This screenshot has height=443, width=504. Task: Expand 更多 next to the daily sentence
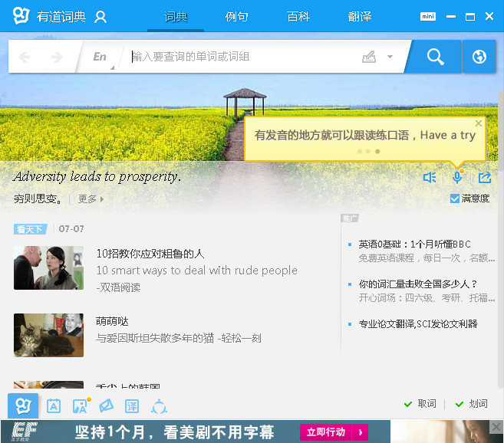pyautogui.click(x=91, y=199)
